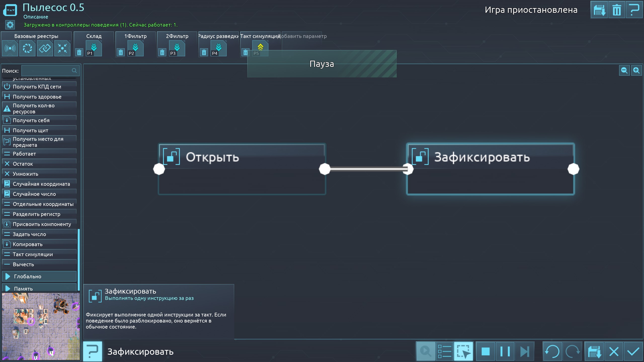644x362 pixels.
Task: Toggle the instruction list view button
Action: pos(445,351)
